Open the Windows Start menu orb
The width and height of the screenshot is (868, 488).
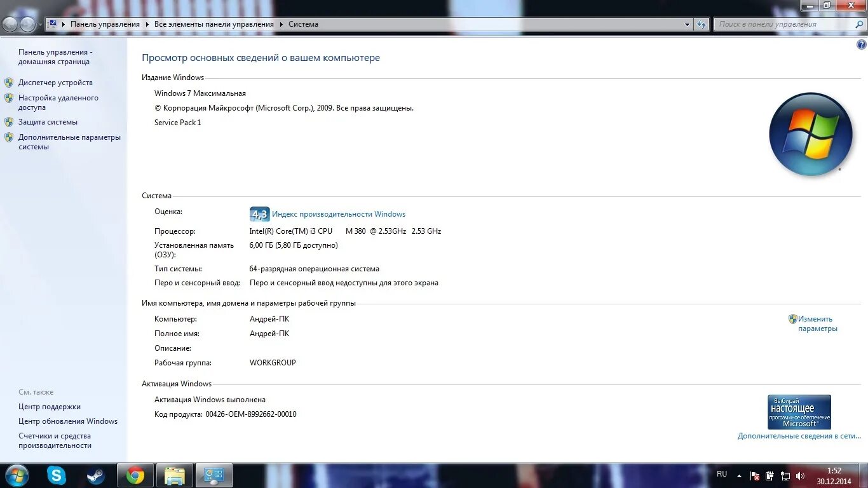[x=17, y=475]
